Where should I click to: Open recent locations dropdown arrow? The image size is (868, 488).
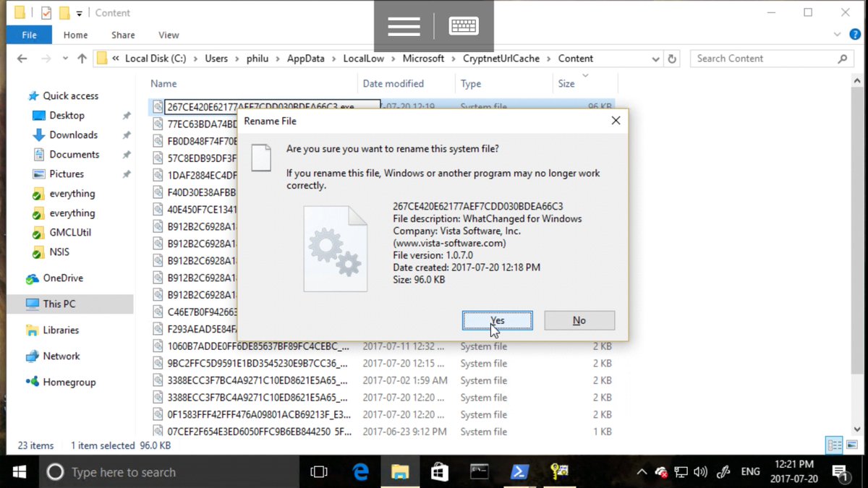tap(65, 59)
